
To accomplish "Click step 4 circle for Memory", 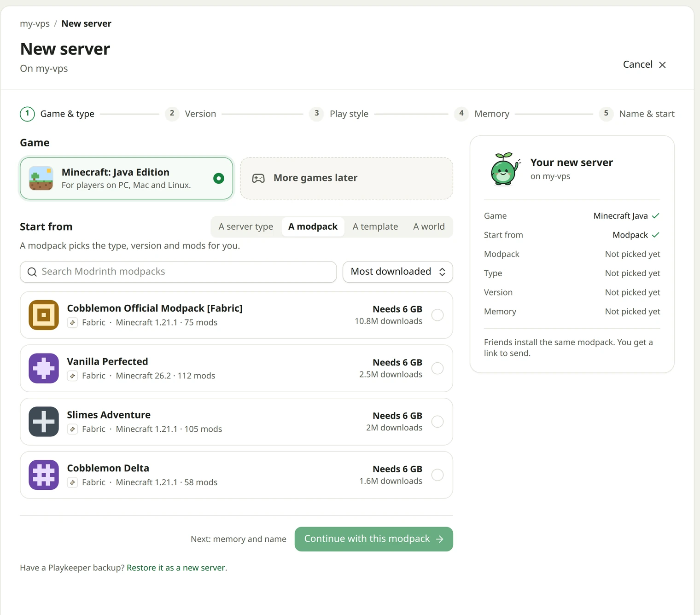I will coord(461,114).
